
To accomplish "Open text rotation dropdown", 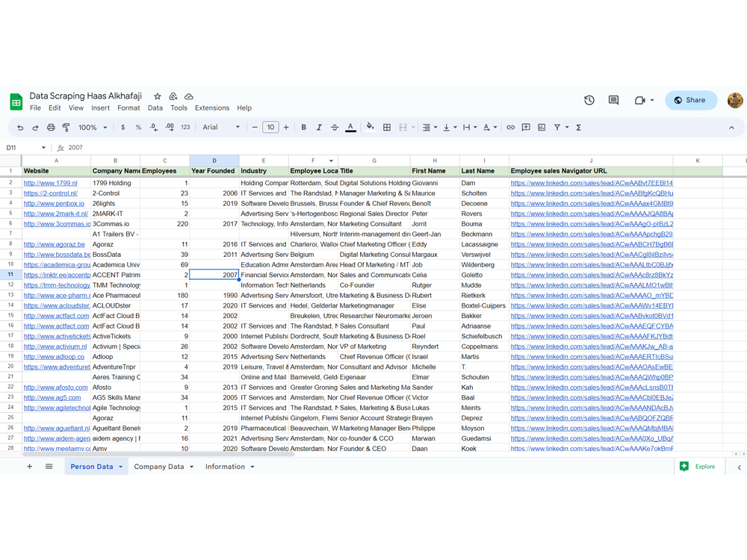I will (x=490, y=128).
